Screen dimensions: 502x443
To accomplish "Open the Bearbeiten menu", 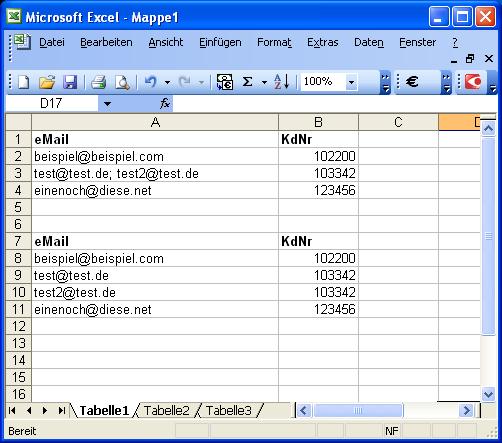I will (106, 42).
